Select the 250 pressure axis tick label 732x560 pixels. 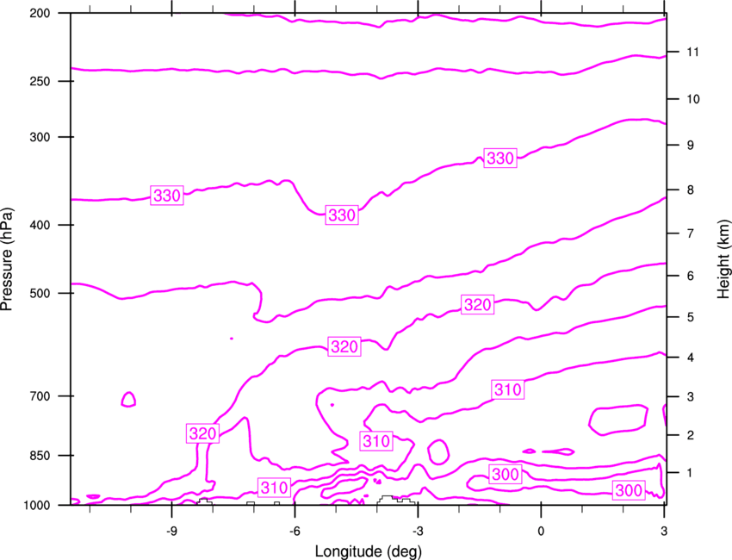40,81
